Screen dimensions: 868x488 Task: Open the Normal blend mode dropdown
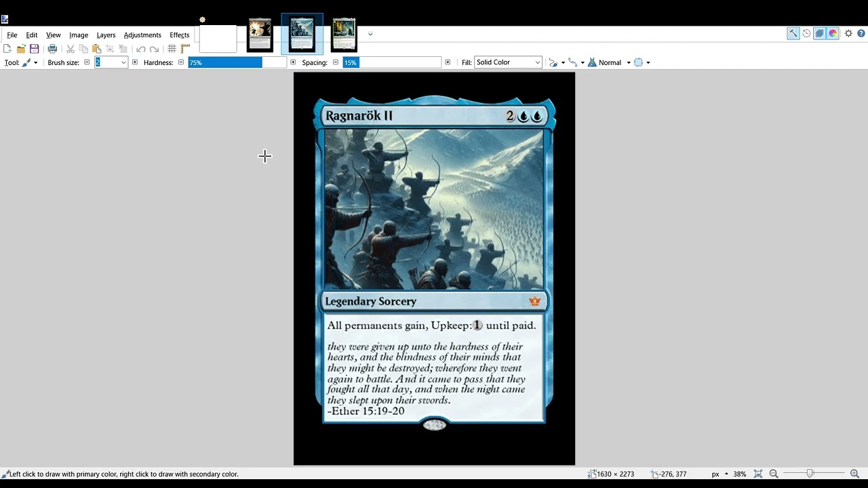point(609,62)
